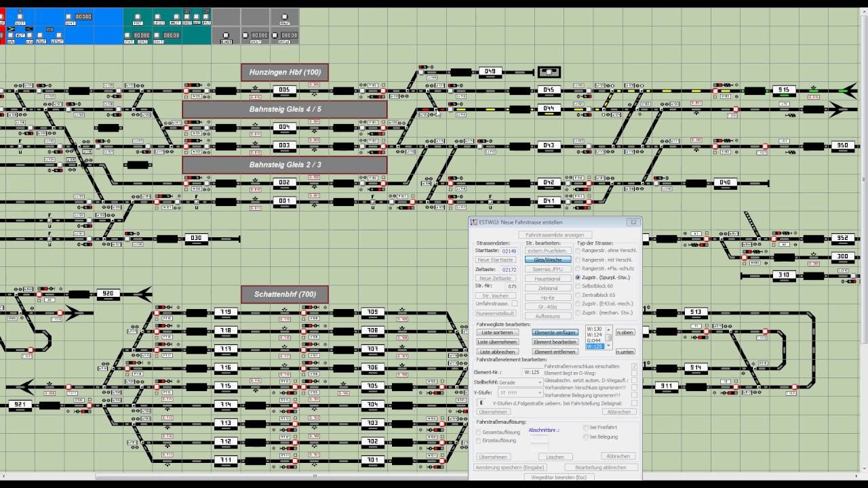The height and width of the screenshot is (488, 868).
Task: Click track block 709 in Schattenbhf
Action: 373,312
